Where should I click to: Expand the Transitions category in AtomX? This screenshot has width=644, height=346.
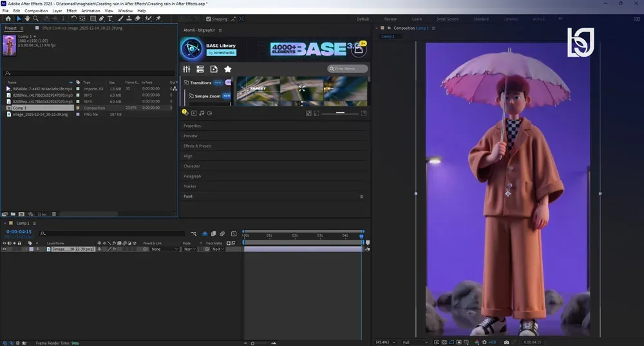[200, 82]
